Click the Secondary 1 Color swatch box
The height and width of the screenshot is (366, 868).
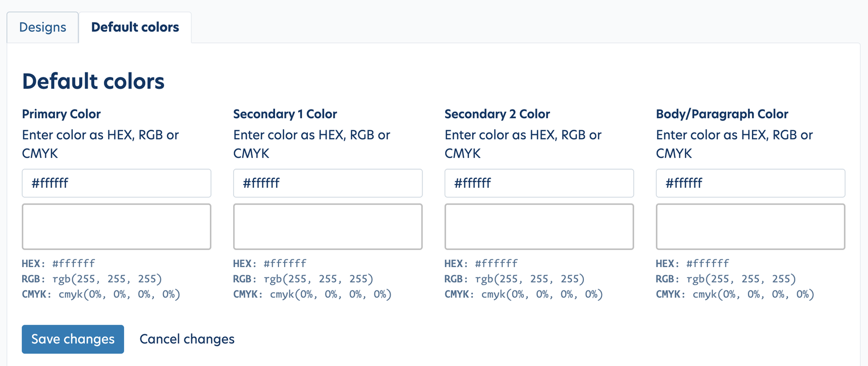pos(328,227)
